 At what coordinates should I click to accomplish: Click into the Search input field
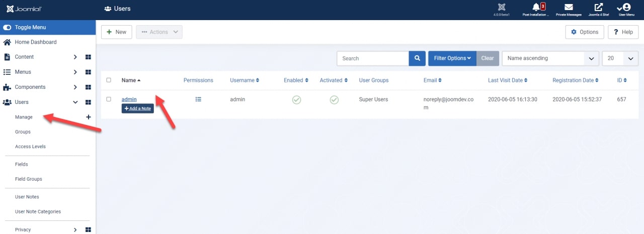coord(373,58)
